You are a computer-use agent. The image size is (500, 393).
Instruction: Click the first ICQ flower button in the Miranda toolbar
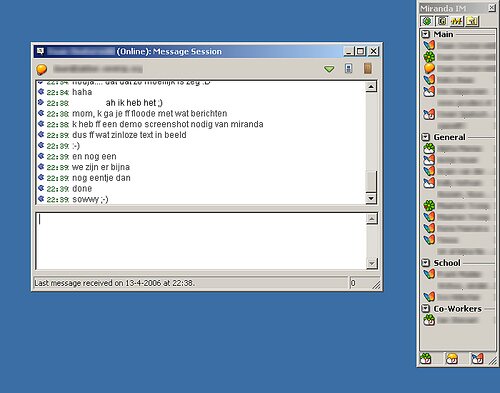coord(427,21)
